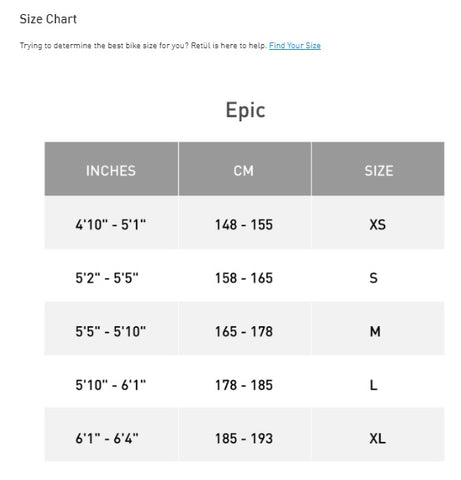This screenshot has width=461, height=480.
Task: Click the 185 - 193 cm cell
Action: point(245,435)
